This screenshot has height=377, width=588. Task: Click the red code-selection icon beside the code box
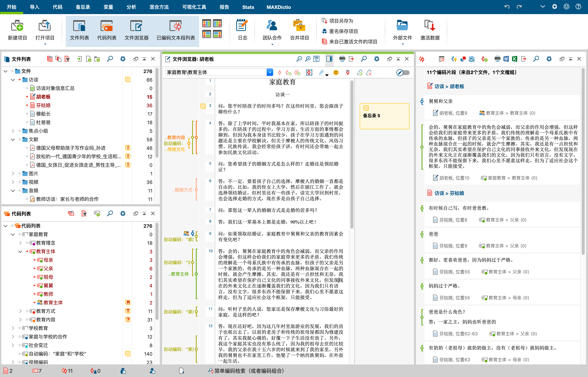tap(280, 73)
